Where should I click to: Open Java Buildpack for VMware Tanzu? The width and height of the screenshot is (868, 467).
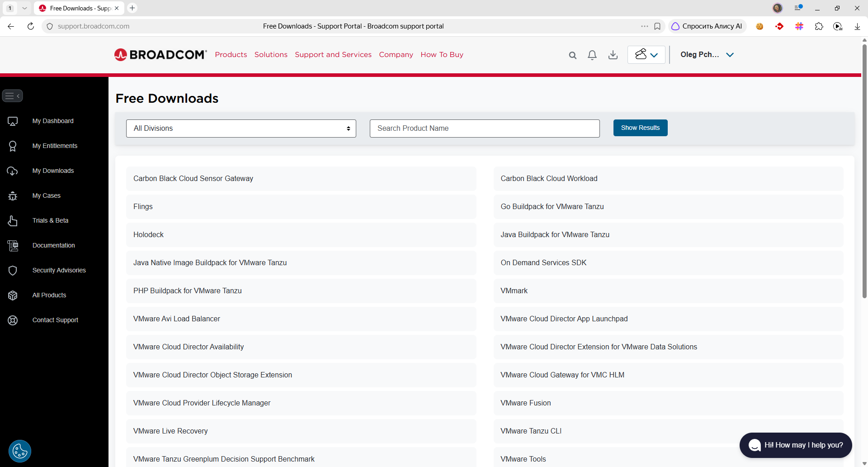pos(668,235)
